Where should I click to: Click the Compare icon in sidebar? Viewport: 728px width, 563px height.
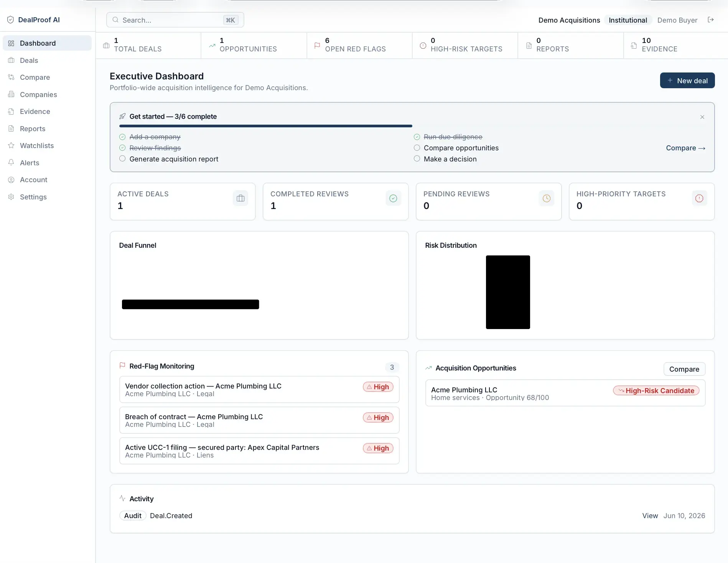click(11, 77)
